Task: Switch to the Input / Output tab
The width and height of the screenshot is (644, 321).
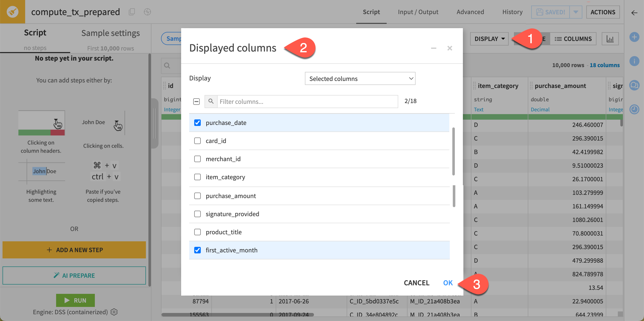Action: [x=418, y=12]
